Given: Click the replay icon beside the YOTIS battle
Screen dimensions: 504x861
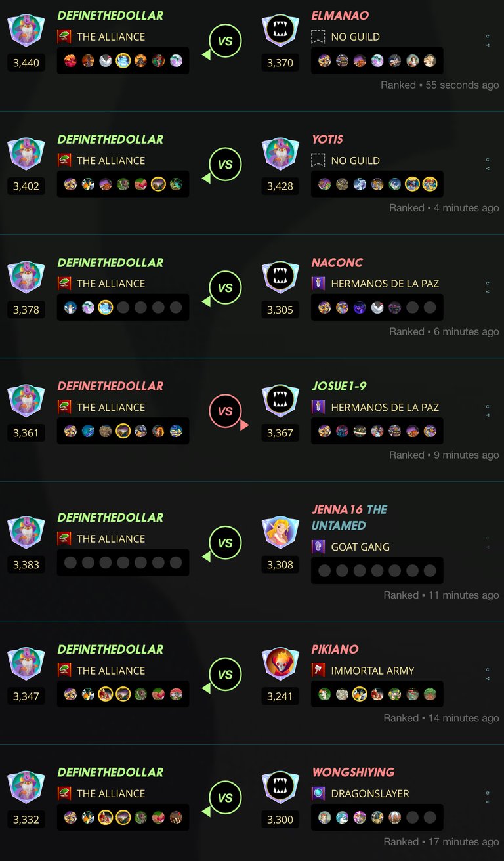Looking at the screenshot, I should pyautogui.click(x=488, y=159).
